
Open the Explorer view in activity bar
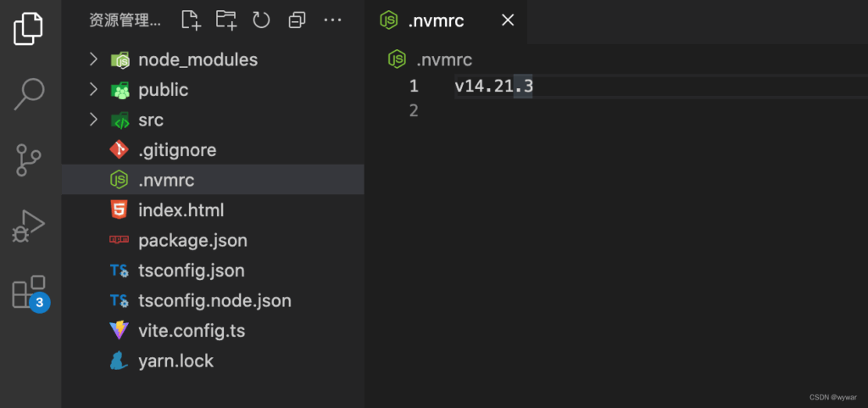[x=28, y=28]
